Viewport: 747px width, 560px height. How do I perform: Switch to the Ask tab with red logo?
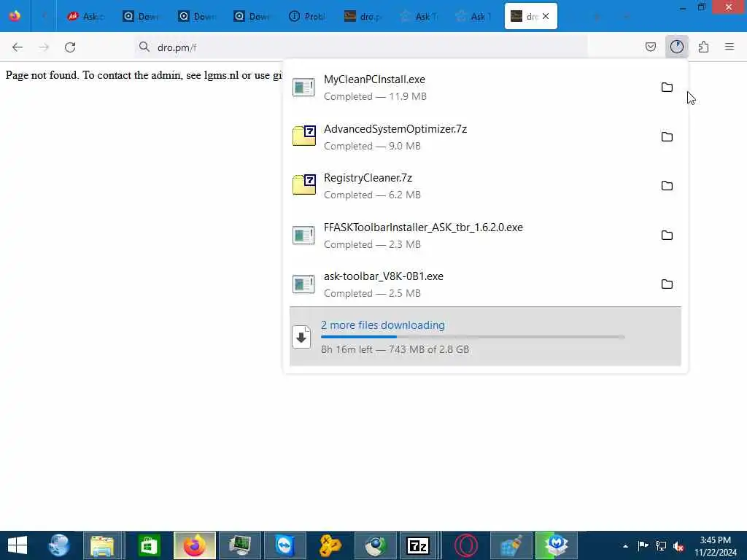click(85, 16)
